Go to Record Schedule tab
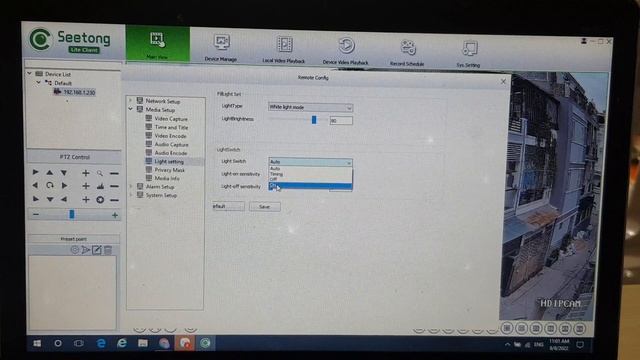 click(x=407, y=52)
